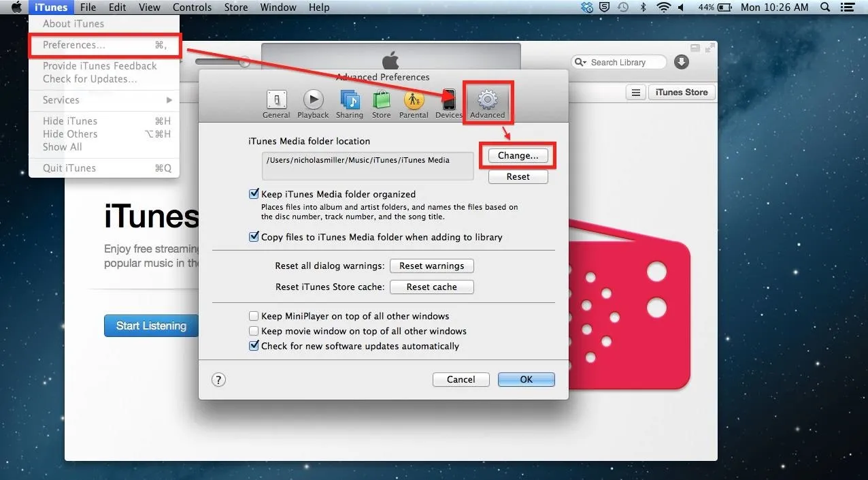
Task: Toggle Keep iTunes Media folder organized
Action: 254,194
